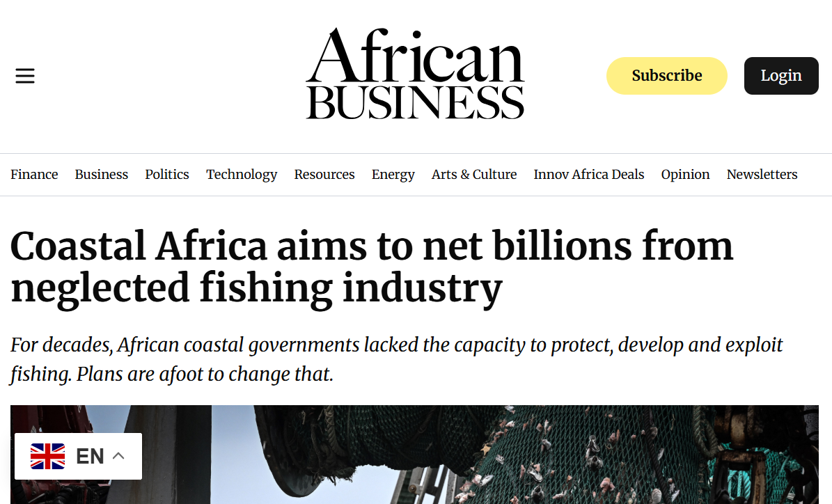The image size is (832, 504).
Task: Open the hamburger menu icon
Action: coord(25,76)
